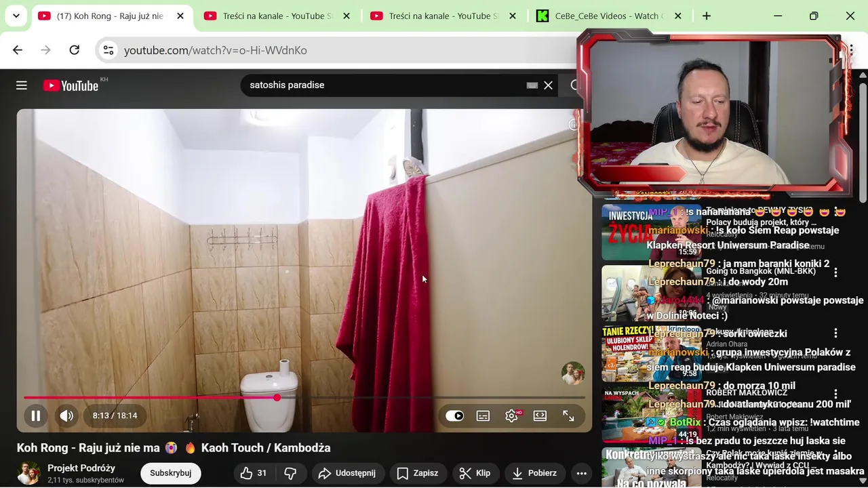
Task: View site information icon in address bar
Action: coord(108,50)
